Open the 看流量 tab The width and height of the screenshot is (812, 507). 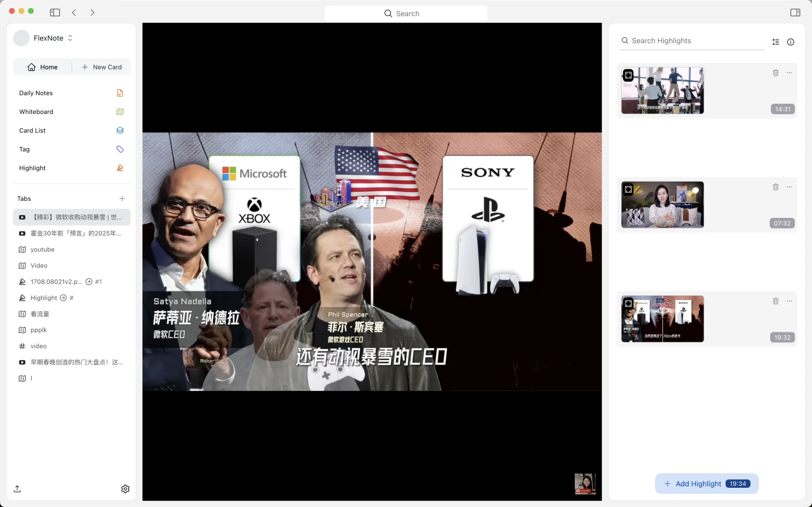click(x=71, y=314)
